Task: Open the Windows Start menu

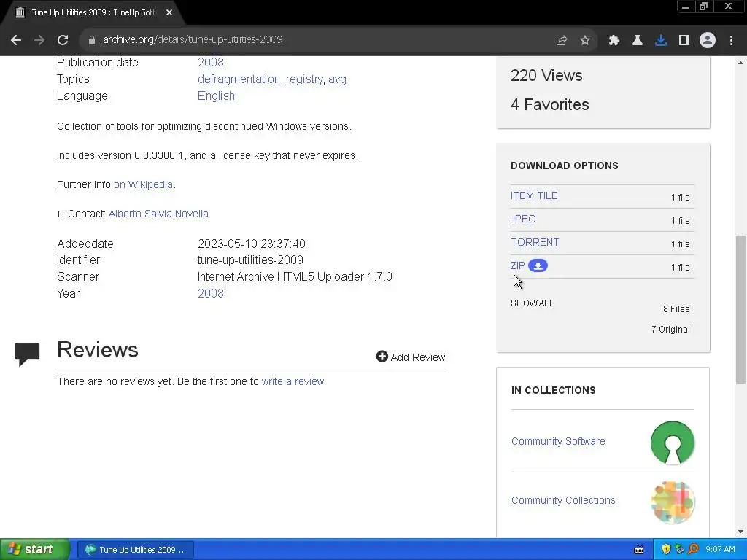Action: pos(34,549)
